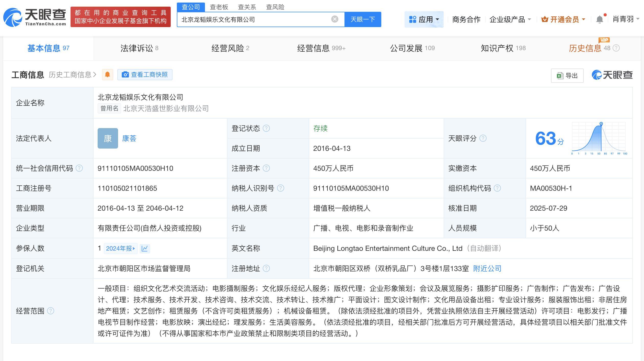The width and height of the screenshot is (644, 361).
Task: Click approval date 2025-07-29
Action: pyautogui.click(x=548, y=208)
